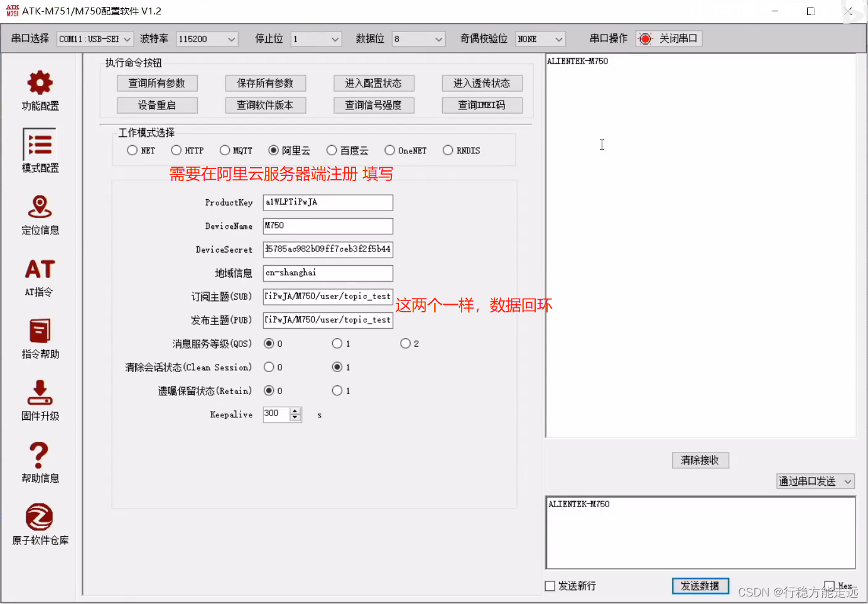Click the Keepalive 300 value field

[276, 414]
